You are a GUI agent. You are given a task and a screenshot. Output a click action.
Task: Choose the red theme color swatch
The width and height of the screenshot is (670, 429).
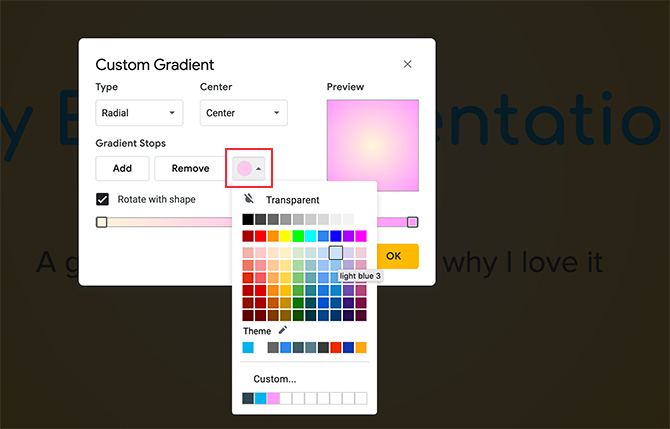coord(336,347)
